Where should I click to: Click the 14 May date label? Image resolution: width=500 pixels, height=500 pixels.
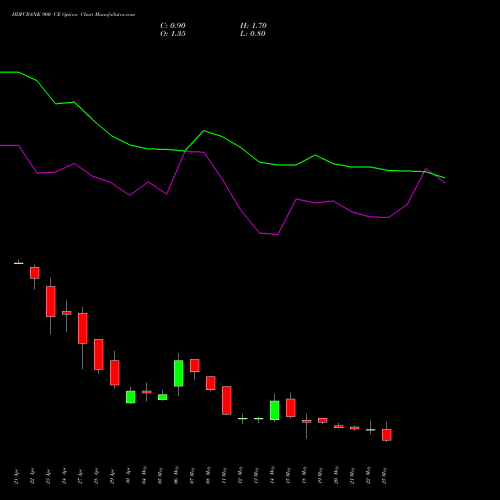[272, 475]
